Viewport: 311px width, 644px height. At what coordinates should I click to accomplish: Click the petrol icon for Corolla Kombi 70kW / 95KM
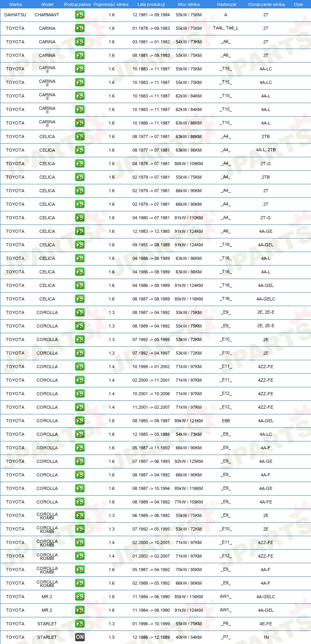[80, 570]
